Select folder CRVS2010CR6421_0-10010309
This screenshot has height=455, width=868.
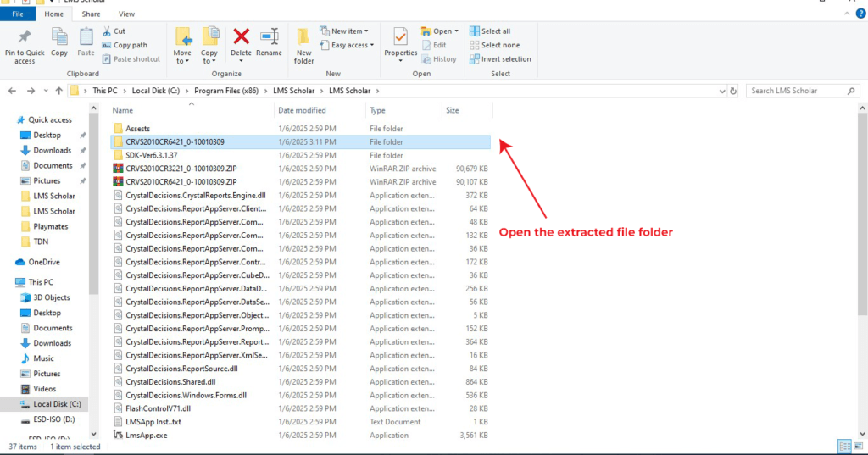[x=301, y=141]
